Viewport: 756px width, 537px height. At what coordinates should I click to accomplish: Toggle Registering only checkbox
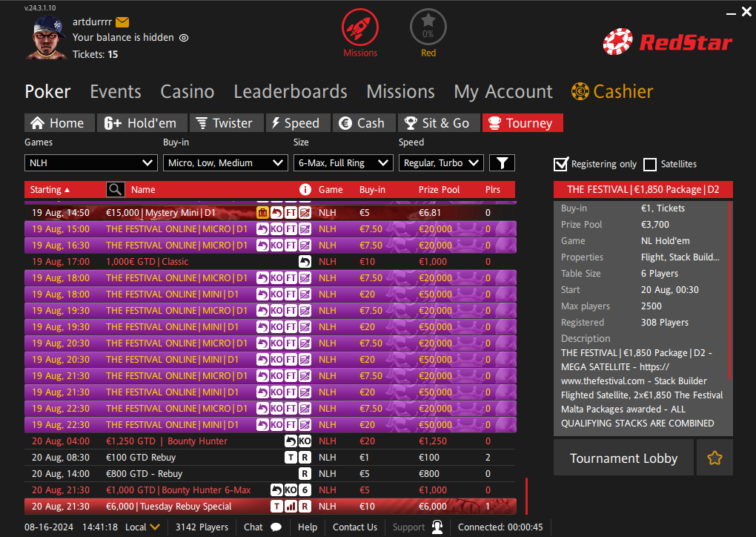tap(561, 164)
